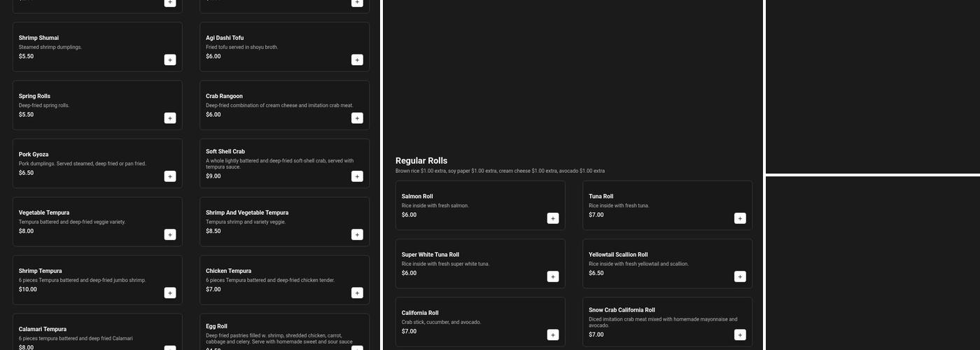
Task: Add Shrimp Shumai to the order
Action: click(x=170, y=59)
